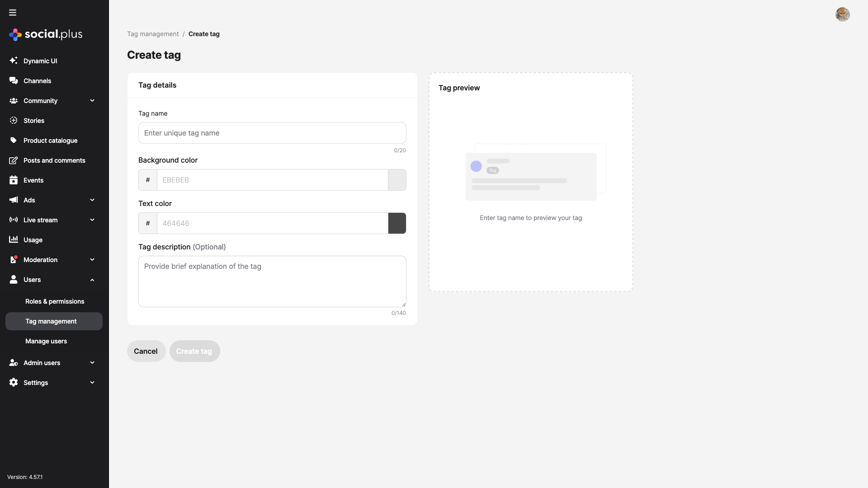Collapse the Users section
The image size is (868, 488).
pyautogui.click(x=92, y=279)
